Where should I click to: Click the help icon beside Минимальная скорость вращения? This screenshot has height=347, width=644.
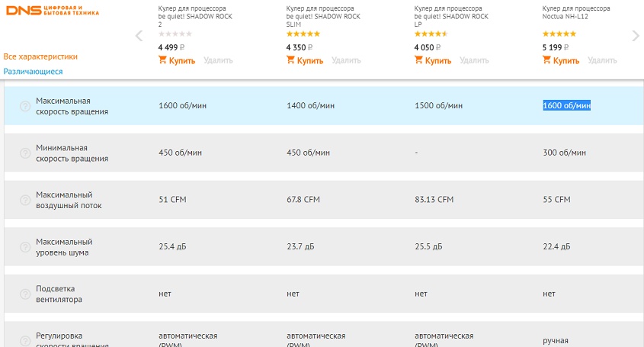[24, 153]
